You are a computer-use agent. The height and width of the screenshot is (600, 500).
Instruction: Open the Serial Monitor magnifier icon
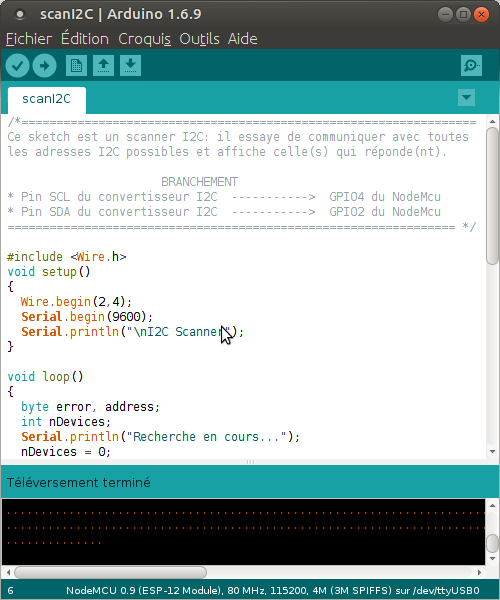coord(471,66)
